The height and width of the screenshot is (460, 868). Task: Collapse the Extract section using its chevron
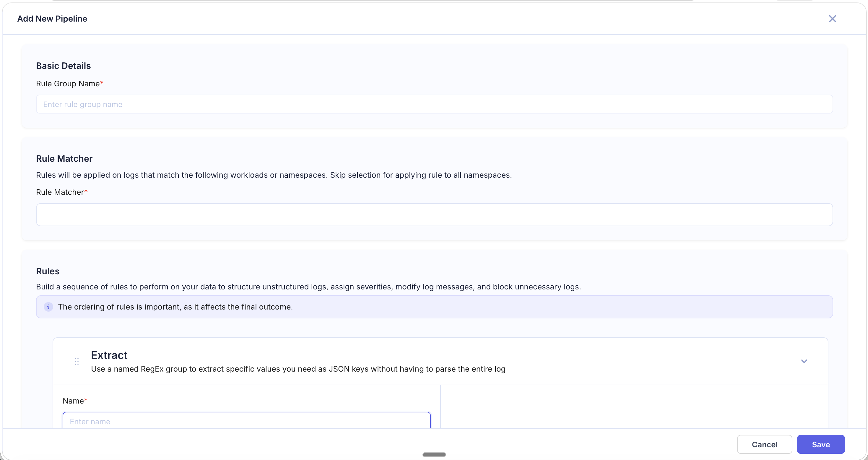click(x=804, y=361)
